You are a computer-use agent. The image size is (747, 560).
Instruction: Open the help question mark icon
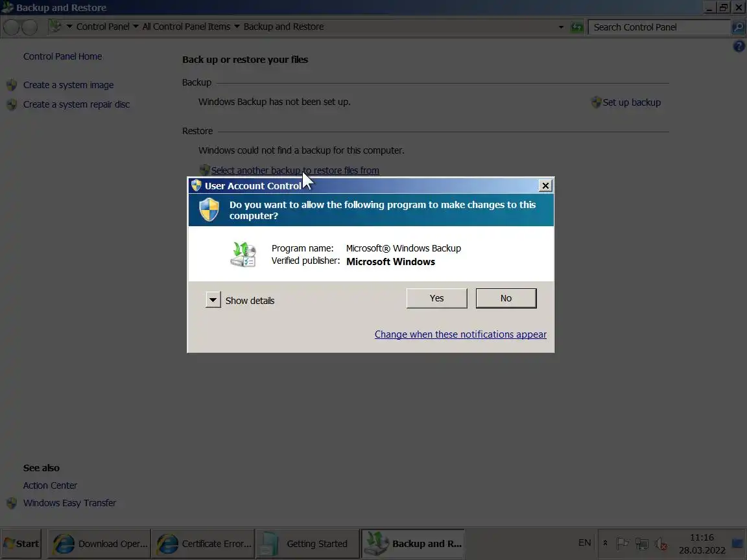click(x=739, y=46)
